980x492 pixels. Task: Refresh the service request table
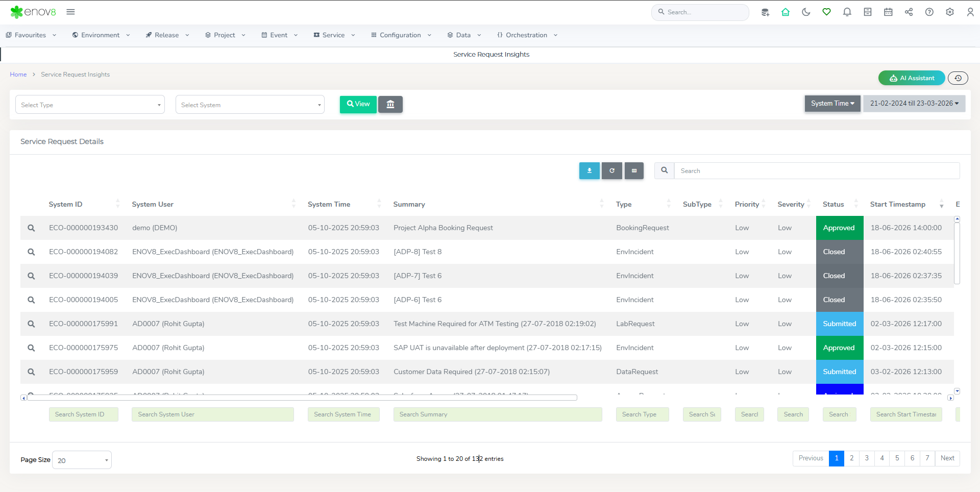click(x=611, y=171)
